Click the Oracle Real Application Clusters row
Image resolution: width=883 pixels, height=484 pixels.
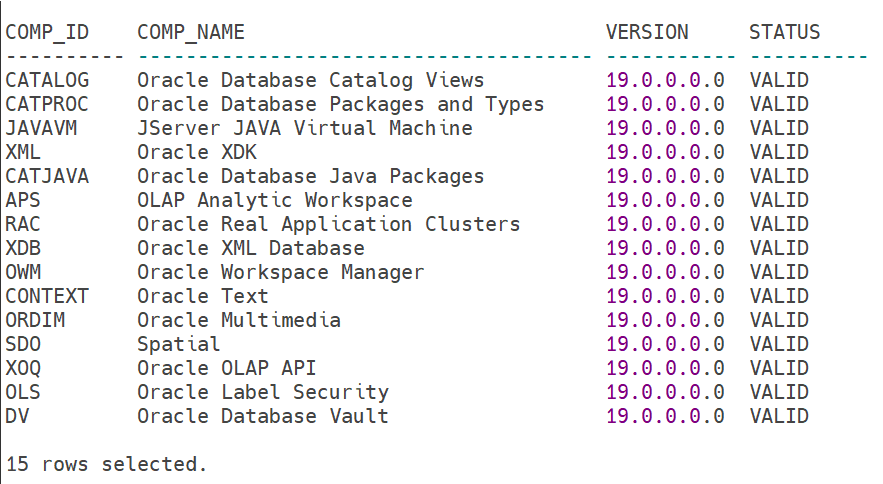407,224
